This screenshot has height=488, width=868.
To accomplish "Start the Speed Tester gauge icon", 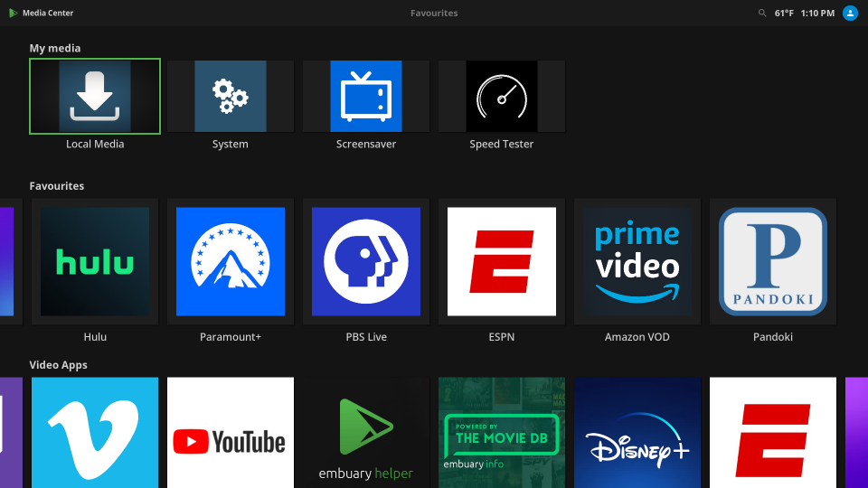I will point(502,97).
